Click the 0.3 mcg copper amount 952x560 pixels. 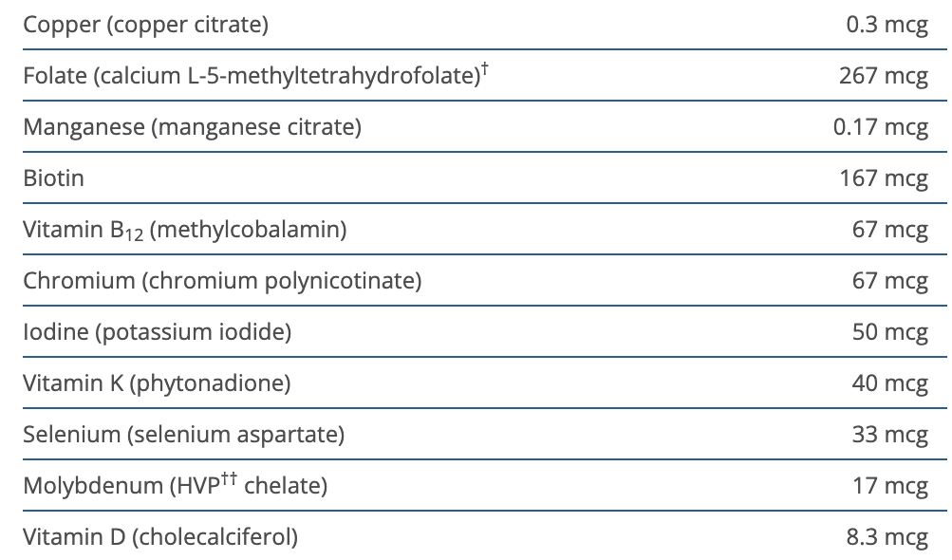(x=887, y=25)
